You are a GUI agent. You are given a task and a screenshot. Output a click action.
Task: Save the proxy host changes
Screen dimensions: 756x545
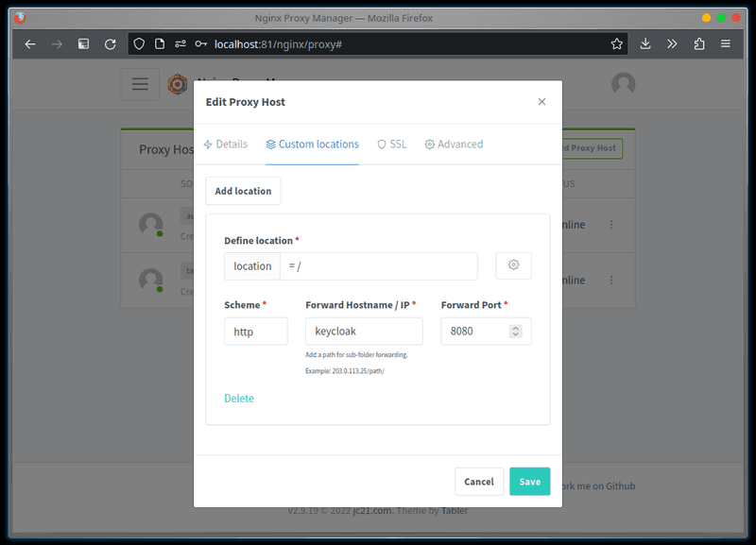529,482
